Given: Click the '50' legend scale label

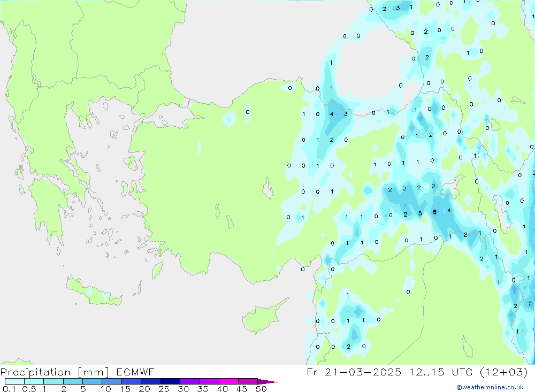Looking at the screenshot, I should 261,389.
